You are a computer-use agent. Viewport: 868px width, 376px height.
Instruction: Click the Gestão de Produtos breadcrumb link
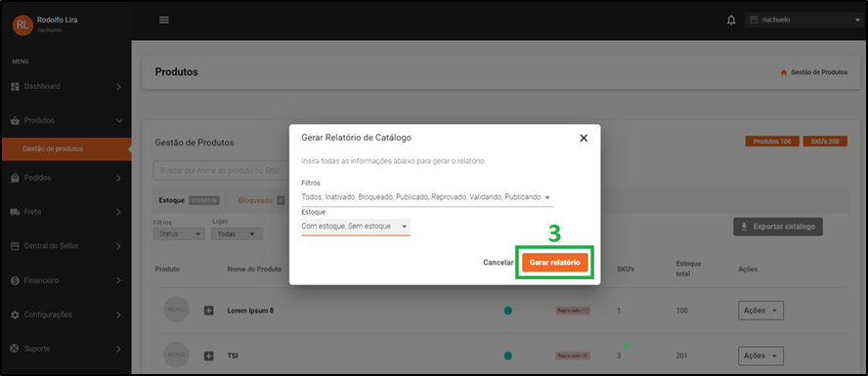[x=819, y=72]
